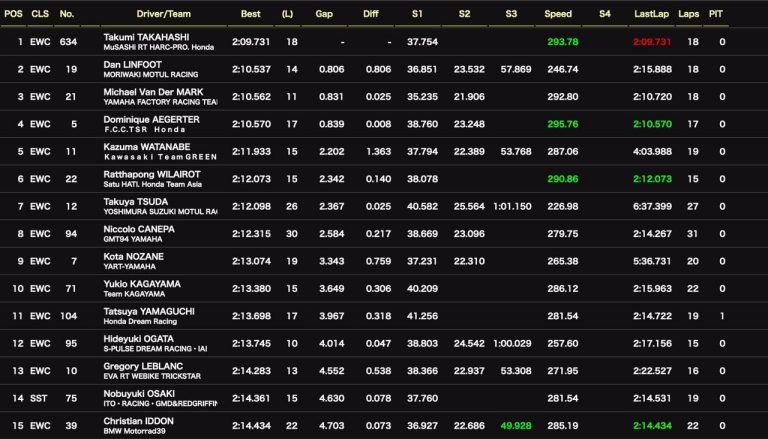Click the LastLap column header
768x439 pixels.
pos(652,14)
